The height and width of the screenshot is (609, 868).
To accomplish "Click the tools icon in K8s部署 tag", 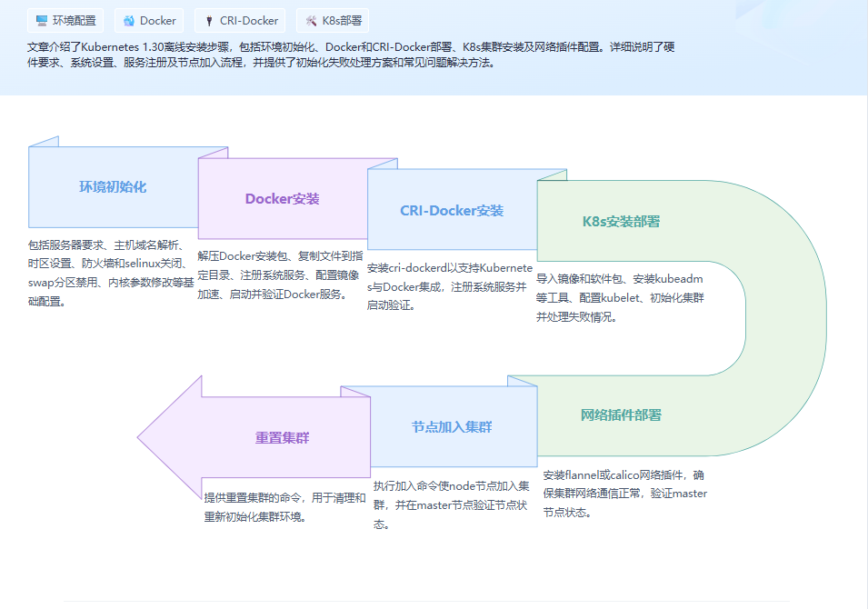I will [311, 21].
